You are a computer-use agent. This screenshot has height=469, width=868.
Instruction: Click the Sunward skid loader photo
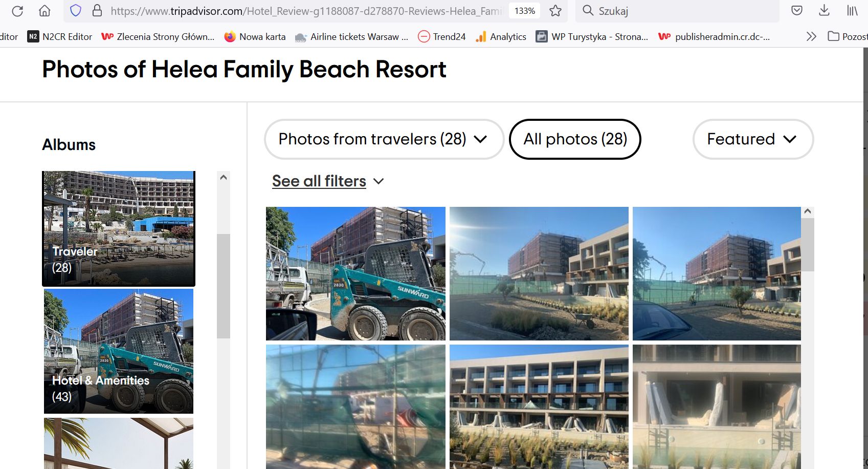(355, 273)
